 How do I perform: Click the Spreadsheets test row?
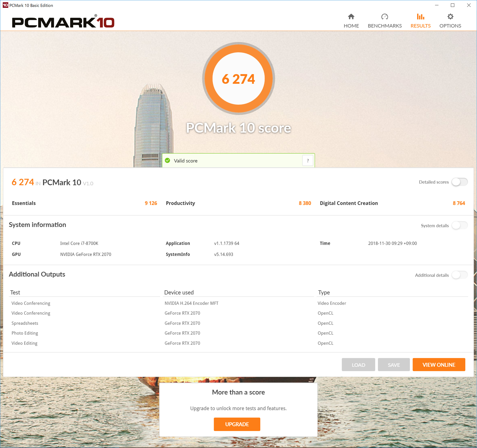pos(25,323)
